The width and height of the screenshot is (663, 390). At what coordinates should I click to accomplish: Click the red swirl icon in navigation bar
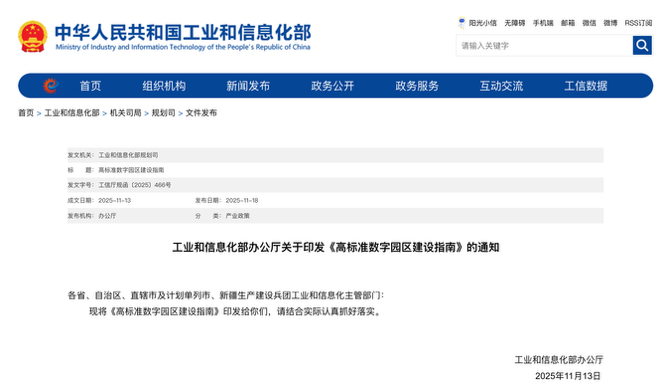[51, 86]
